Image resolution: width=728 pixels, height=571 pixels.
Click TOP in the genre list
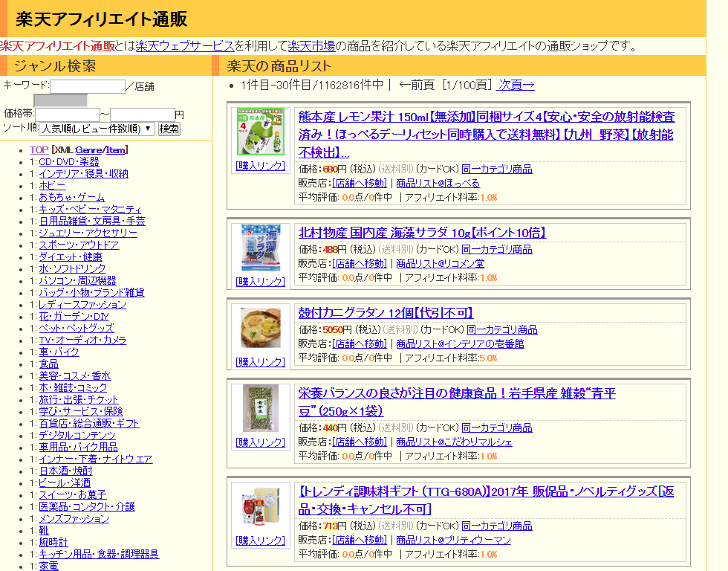point(39,149)
